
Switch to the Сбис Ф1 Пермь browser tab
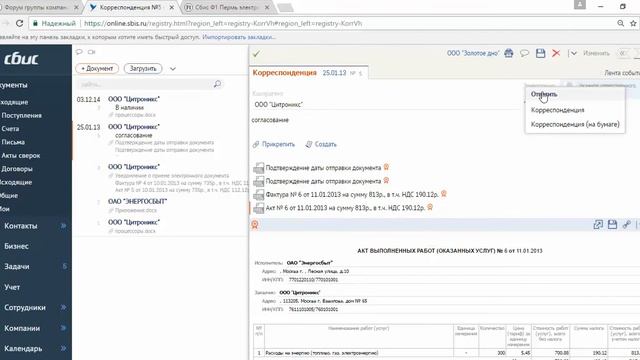[x=226, y=7]
